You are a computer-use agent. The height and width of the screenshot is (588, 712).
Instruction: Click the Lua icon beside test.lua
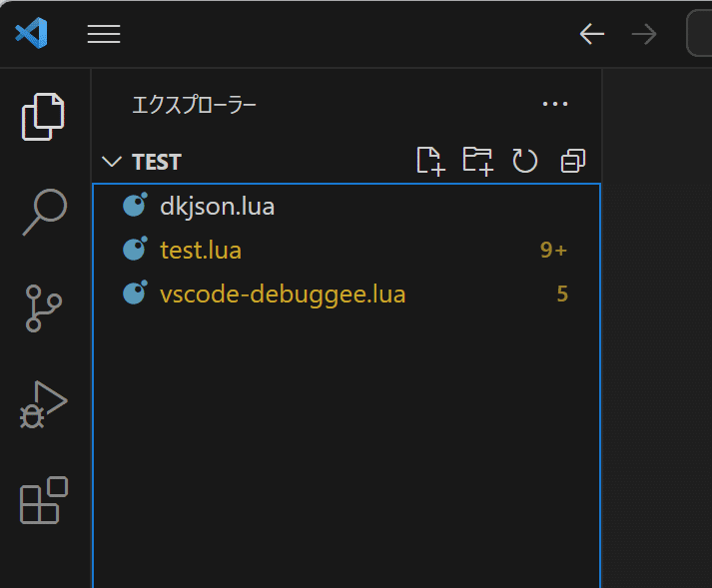[136, 249]
